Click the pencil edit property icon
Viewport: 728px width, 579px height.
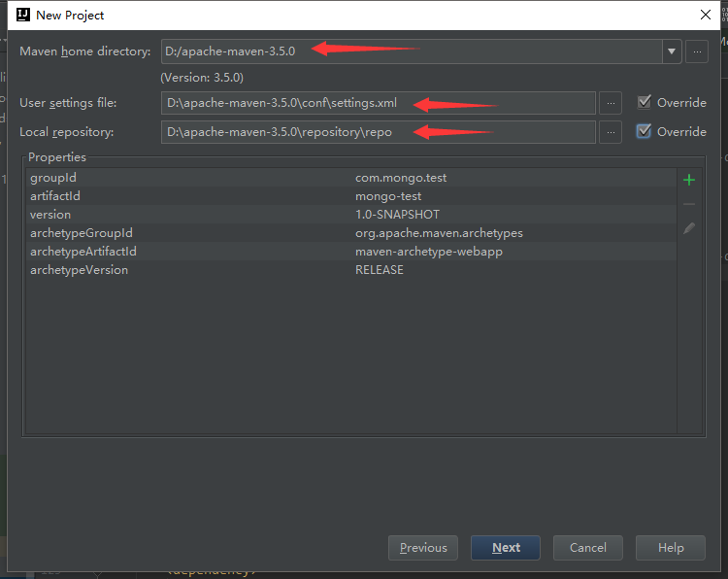click(689, 228)
